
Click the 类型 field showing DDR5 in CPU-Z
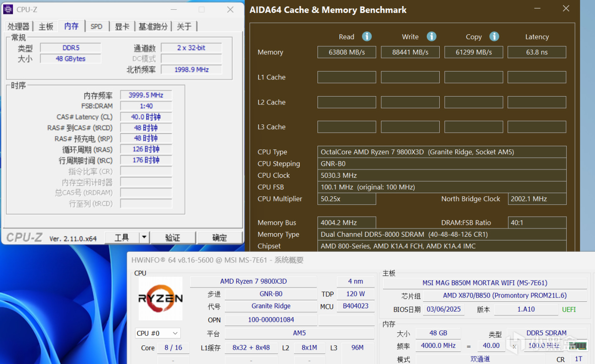[71, 48]
